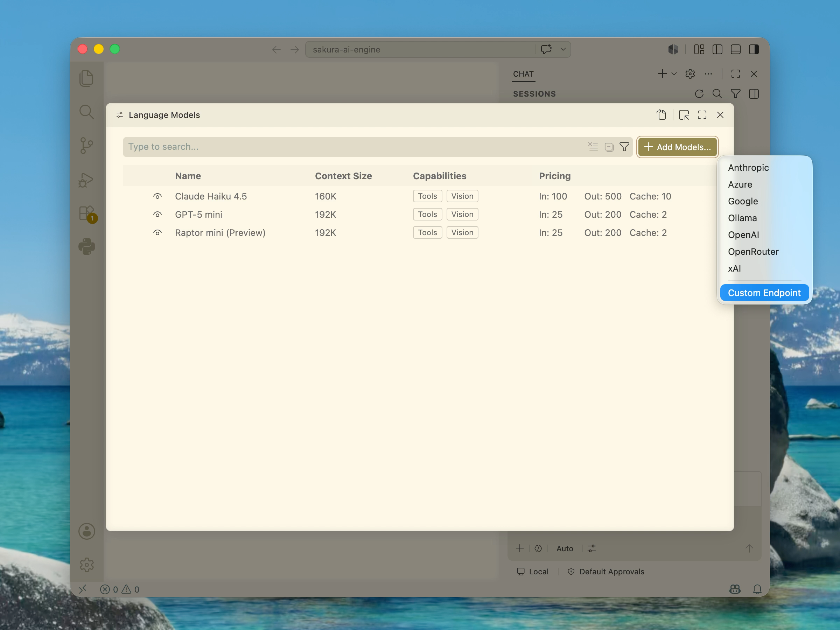Open the Default Approvals selector

pos(606,572)
